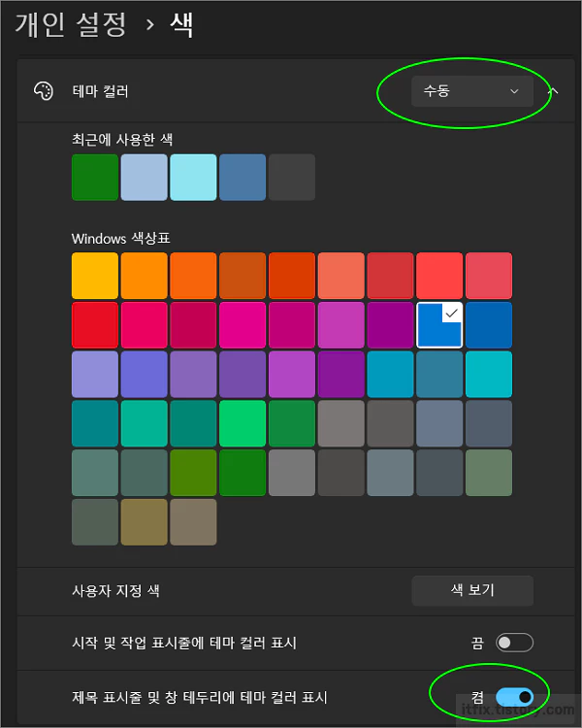Select the taupe brown swatch in last row
Viewport: 582px width, 728px height.
point(194,522)
